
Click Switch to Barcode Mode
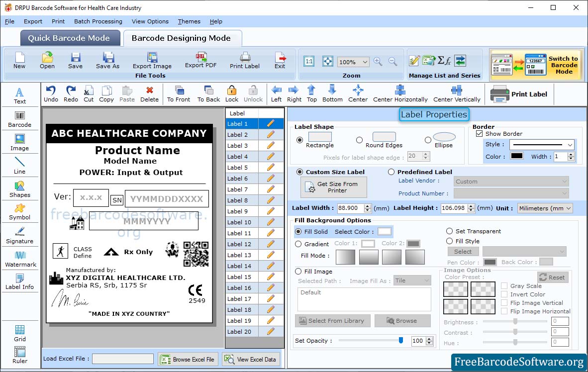[537, 65]
